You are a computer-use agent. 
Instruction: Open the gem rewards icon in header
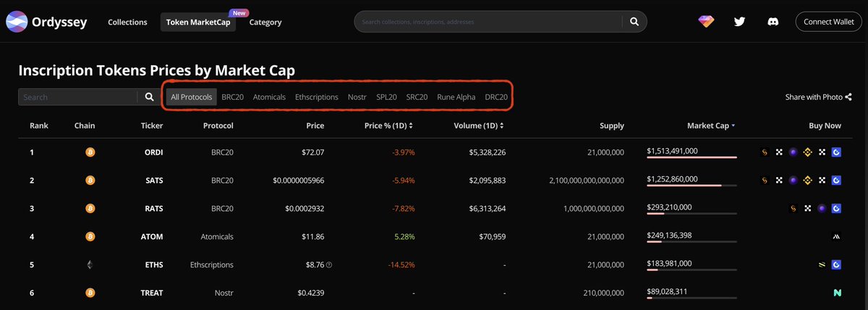pyautogui.click(x=706, y=22)
